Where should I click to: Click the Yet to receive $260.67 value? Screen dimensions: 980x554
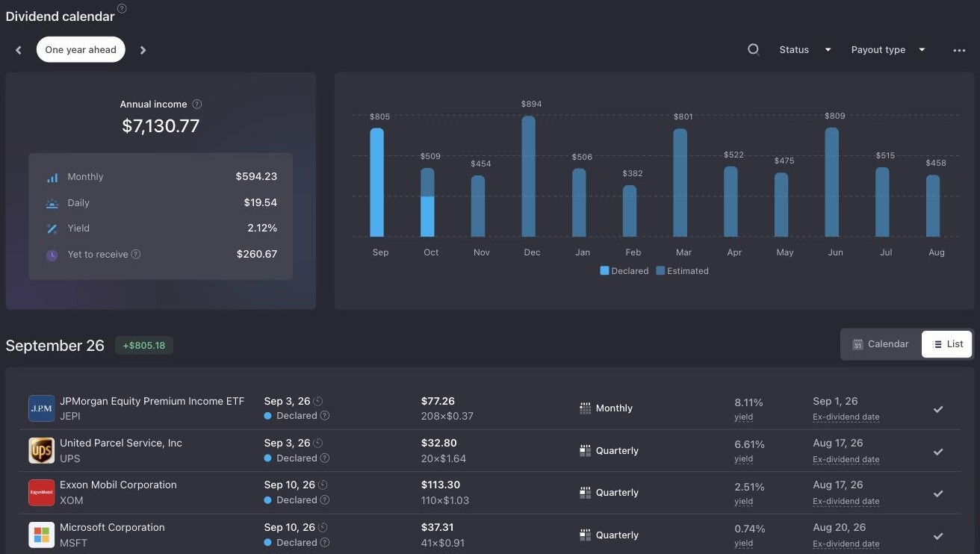coord(257,254)
